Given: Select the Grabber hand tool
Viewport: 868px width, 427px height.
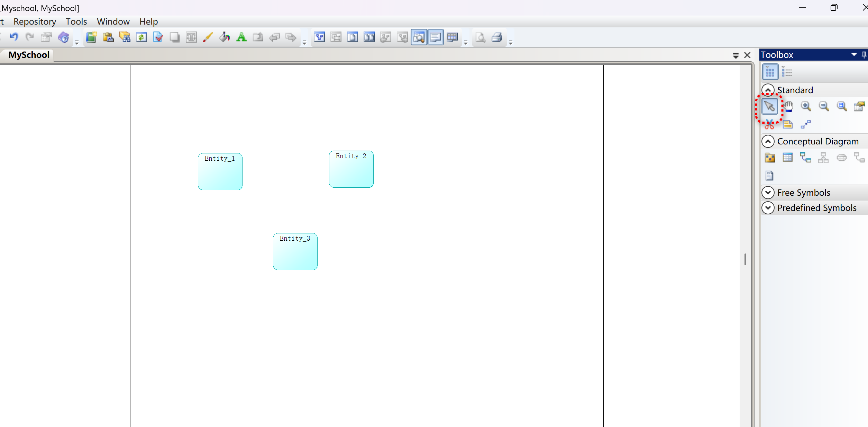Looking at the screenshot, I should coord(788,106).
